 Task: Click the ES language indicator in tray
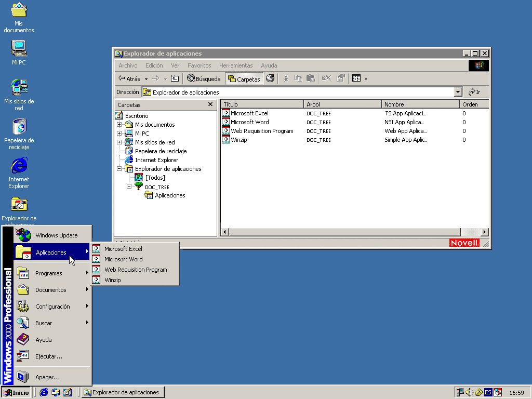tap(488, 393)
